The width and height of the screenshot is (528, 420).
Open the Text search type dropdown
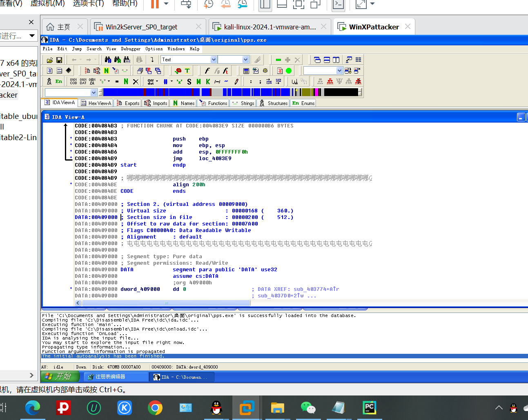pyautogui.click(x=213, y=60)
